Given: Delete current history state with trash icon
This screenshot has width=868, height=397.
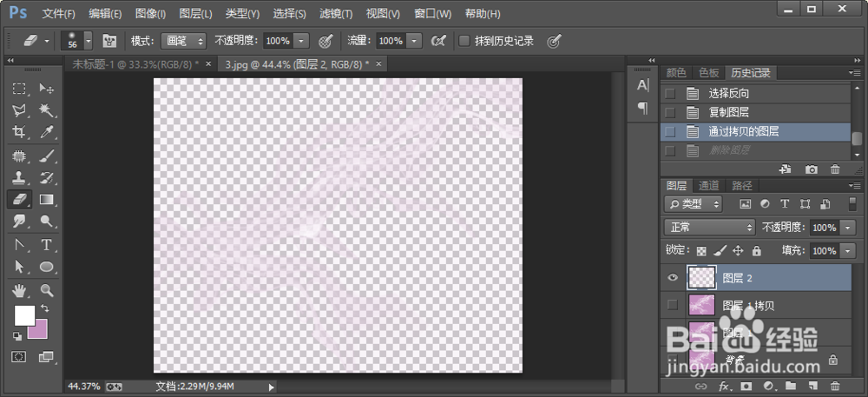Looking at the screenshot, I should (836, 169).
